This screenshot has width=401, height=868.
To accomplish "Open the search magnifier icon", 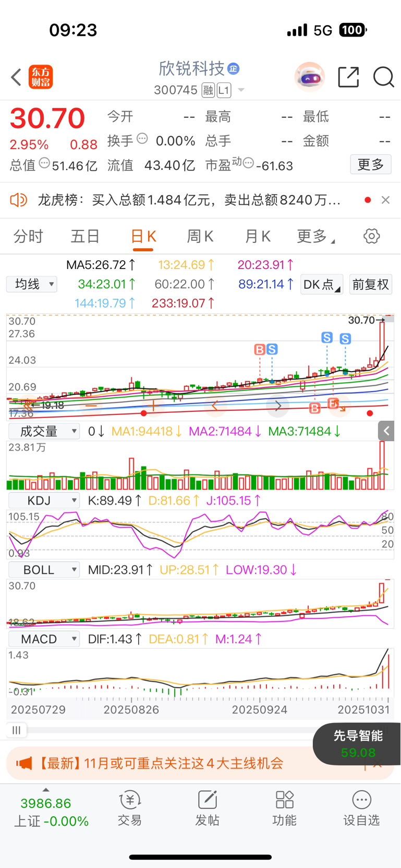I will pos(383,77).
